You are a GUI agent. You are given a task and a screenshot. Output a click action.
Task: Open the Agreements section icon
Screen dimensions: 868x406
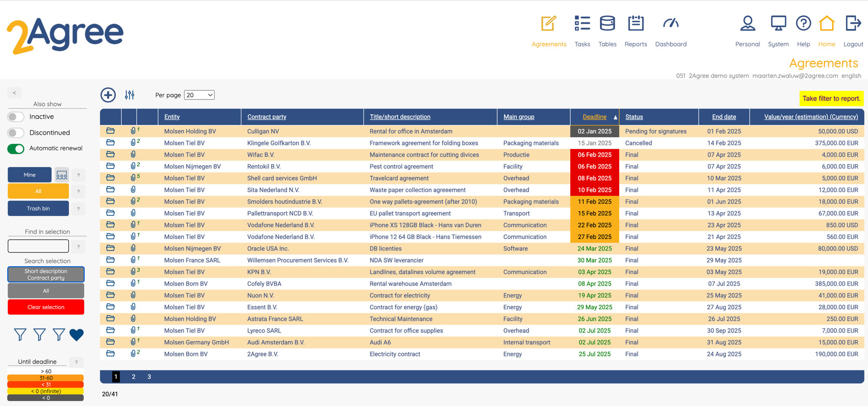pyautogui.click(x=548, y=23)
